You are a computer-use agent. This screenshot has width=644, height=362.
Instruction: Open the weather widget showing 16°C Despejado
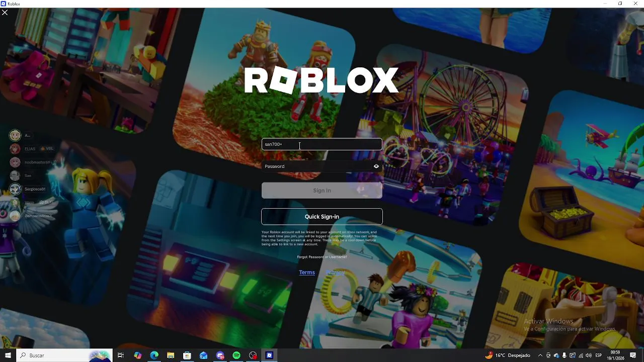pos(507,355)
